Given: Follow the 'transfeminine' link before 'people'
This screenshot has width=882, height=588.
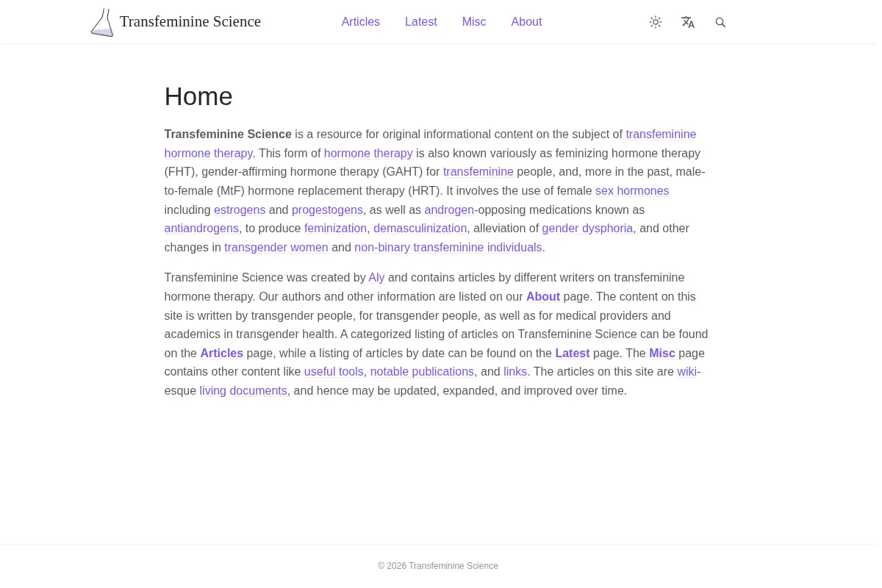Looking at the screenshot, I should 478,172.
